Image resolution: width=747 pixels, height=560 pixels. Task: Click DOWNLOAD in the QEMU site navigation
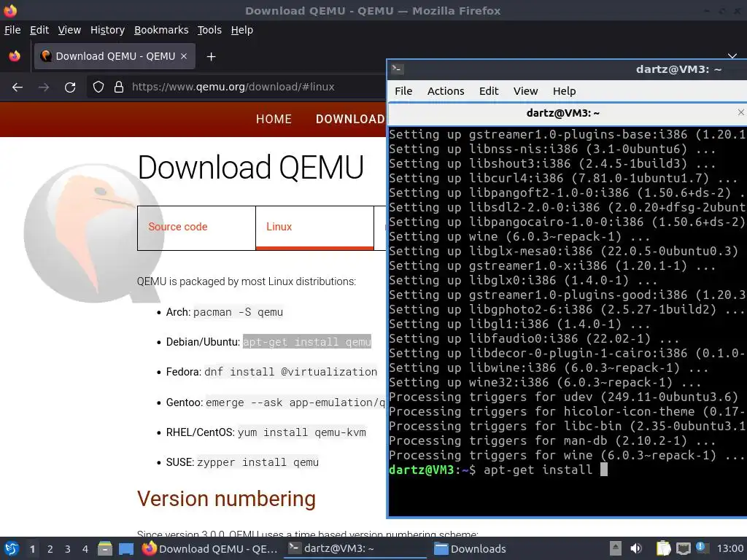(x=350, y=119)
